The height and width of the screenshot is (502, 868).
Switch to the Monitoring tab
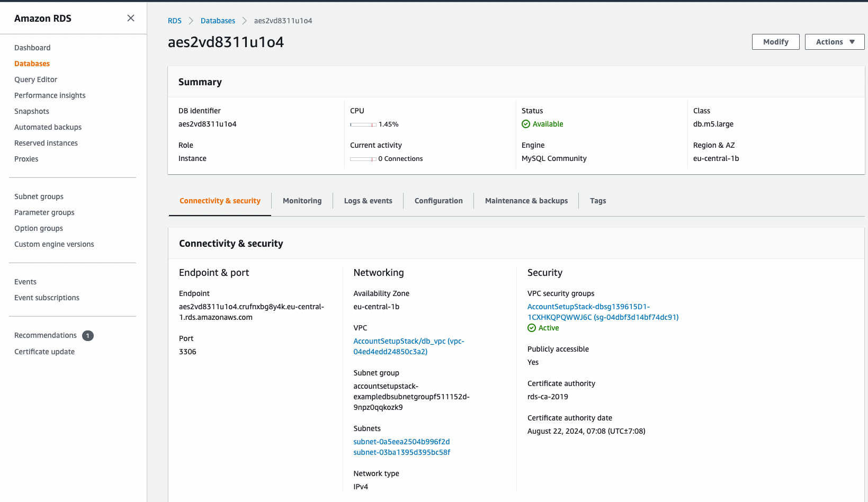pyautogui.click(x=302, y=201)
